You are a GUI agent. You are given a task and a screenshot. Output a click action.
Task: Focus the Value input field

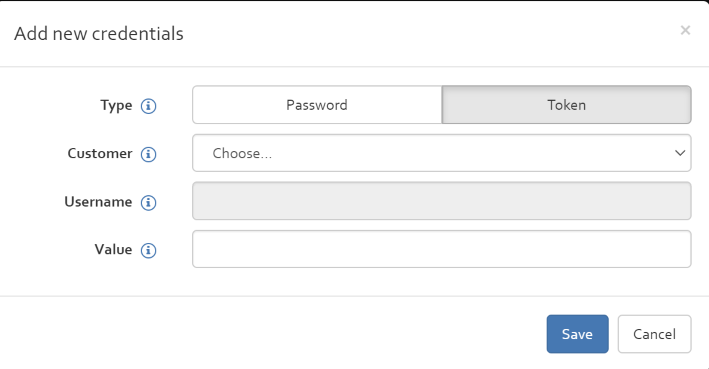coord(442,249)
